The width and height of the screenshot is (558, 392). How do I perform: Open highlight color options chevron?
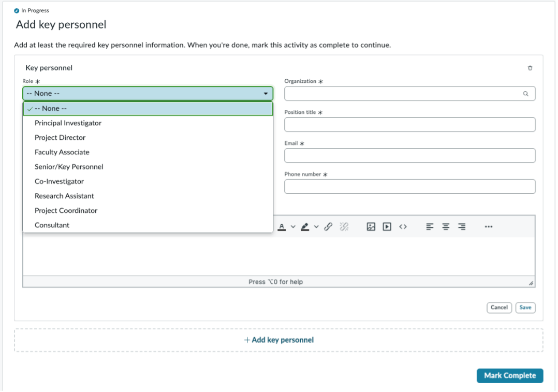coord(316,227)
